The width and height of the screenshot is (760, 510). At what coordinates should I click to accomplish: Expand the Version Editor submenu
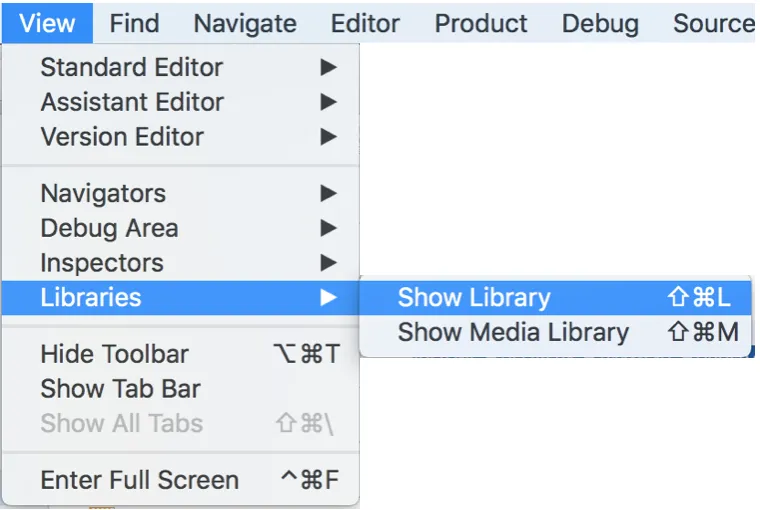(122, 137)
